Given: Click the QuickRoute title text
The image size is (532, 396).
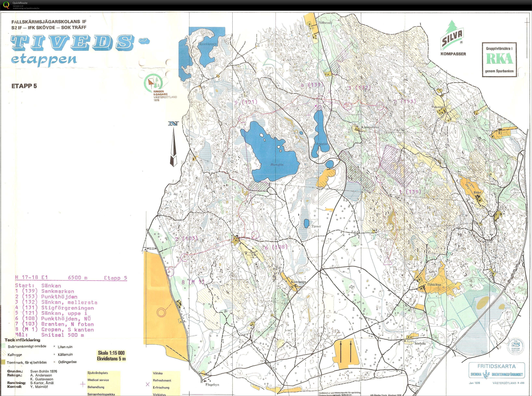Looking at the screenshot, I should tap(20, 3).
